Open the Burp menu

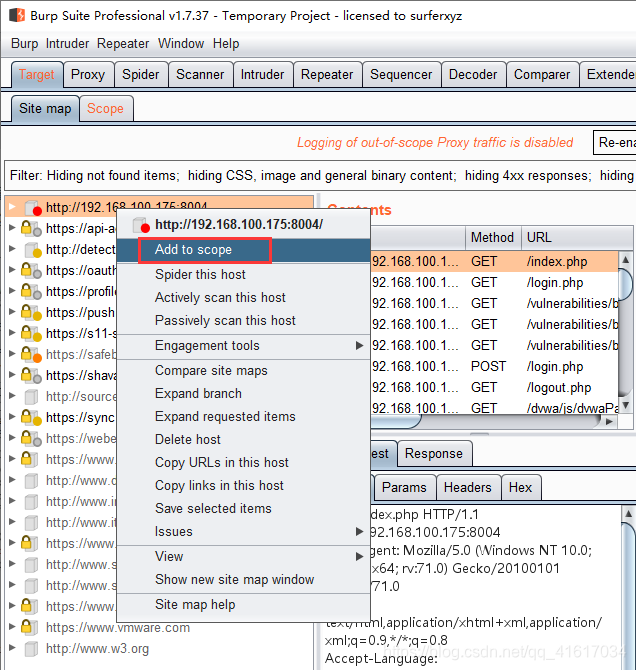pos(24,44)
